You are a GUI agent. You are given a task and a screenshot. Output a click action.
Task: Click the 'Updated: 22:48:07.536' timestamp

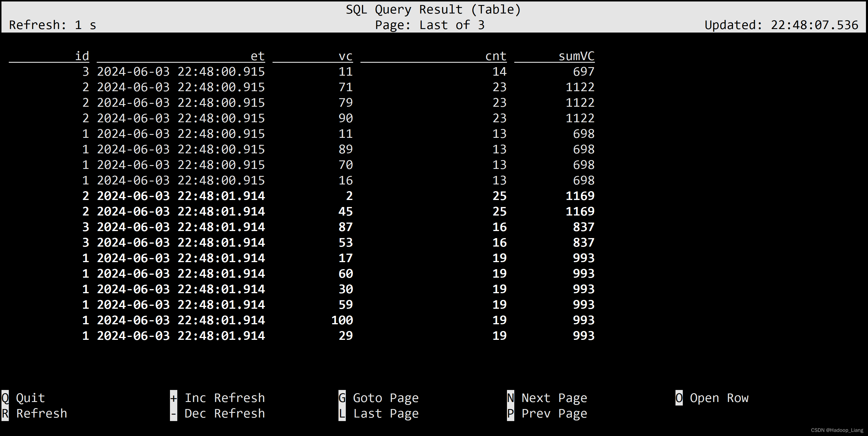point(781,25)
